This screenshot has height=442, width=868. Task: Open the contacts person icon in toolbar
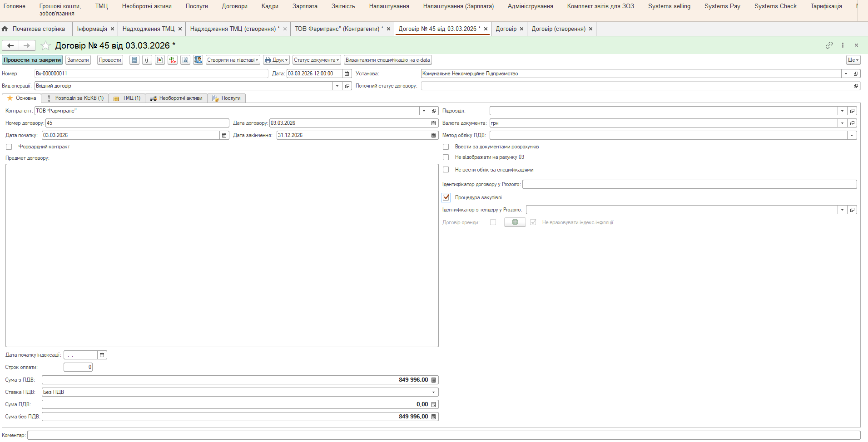point(198,60)
